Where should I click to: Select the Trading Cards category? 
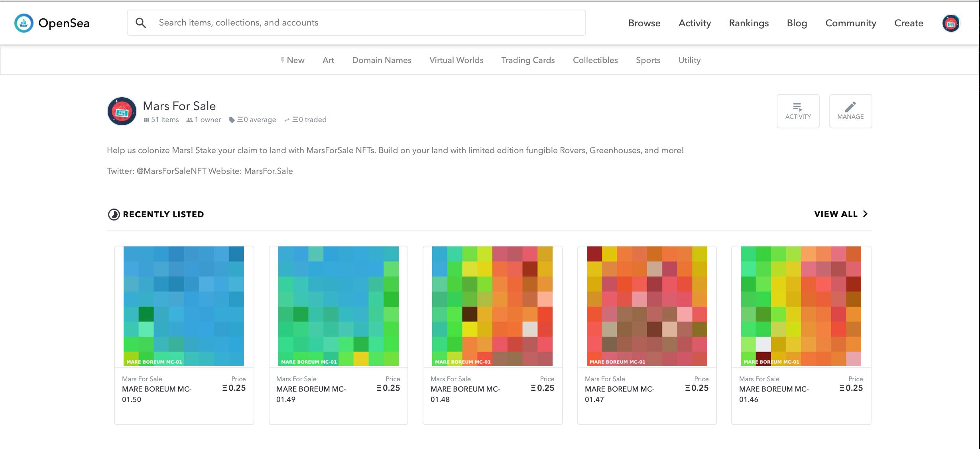(x=528, y=60)
